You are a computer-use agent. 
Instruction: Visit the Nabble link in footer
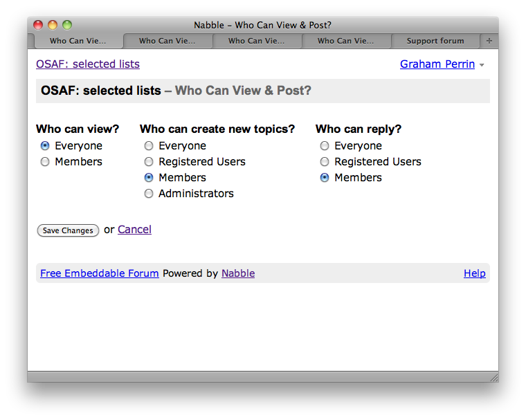pos(238,273)
